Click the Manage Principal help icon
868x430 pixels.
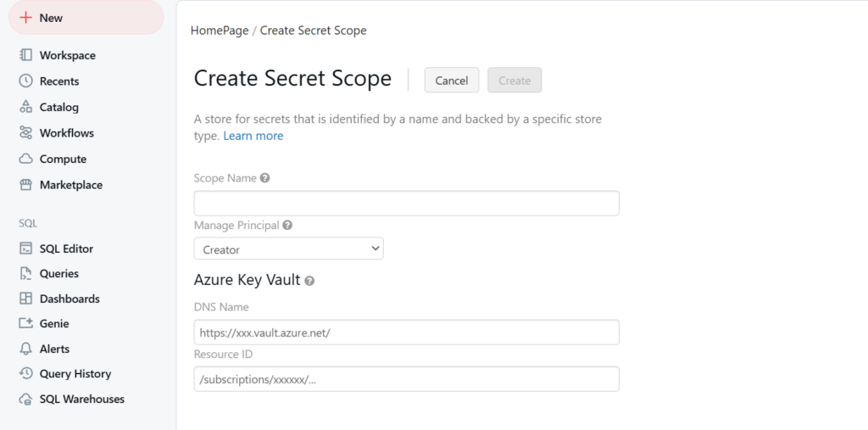point(287,226)
